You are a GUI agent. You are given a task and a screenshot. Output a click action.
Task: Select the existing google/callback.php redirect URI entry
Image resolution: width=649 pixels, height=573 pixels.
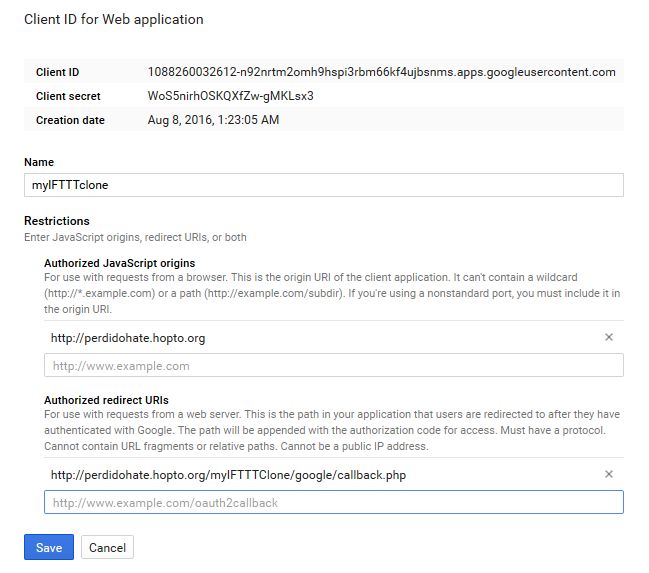click(x=228, y=474)
